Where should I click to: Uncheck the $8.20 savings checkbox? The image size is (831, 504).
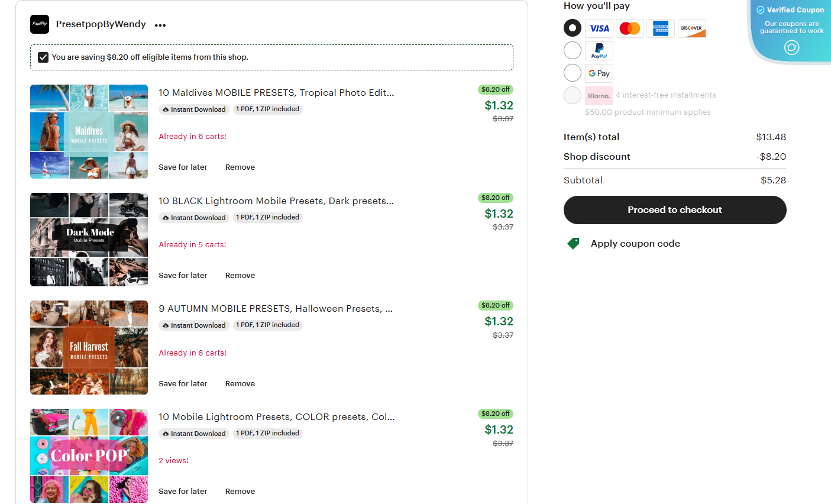[x=43, y=57]
